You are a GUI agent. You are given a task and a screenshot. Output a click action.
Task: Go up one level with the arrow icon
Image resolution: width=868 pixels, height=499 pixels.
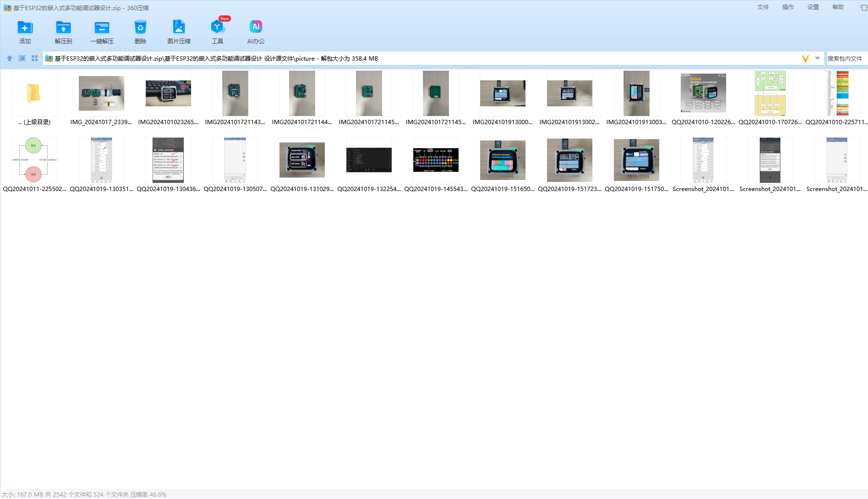coord(10,58)
